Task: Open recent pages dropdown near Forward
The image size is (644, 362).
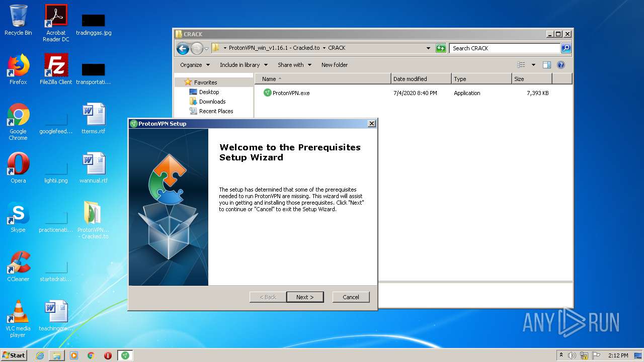Action: click(x=206, y=49)
